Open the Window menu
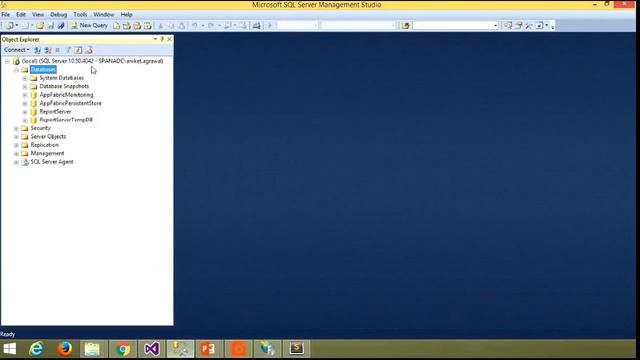The width and height of the screenshot is (640, 360). [104, 14]
